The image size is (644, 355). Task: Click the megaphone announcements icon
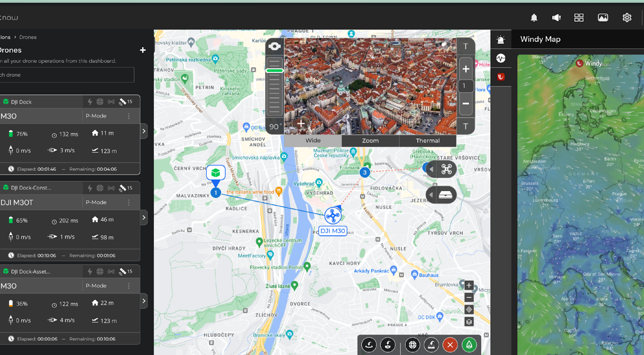tap(556, 17)
